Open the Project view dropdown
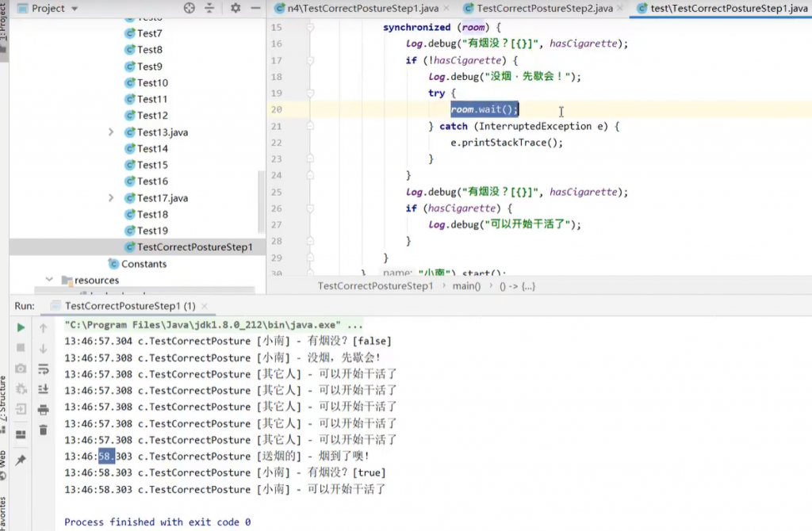 pos(75,8)
